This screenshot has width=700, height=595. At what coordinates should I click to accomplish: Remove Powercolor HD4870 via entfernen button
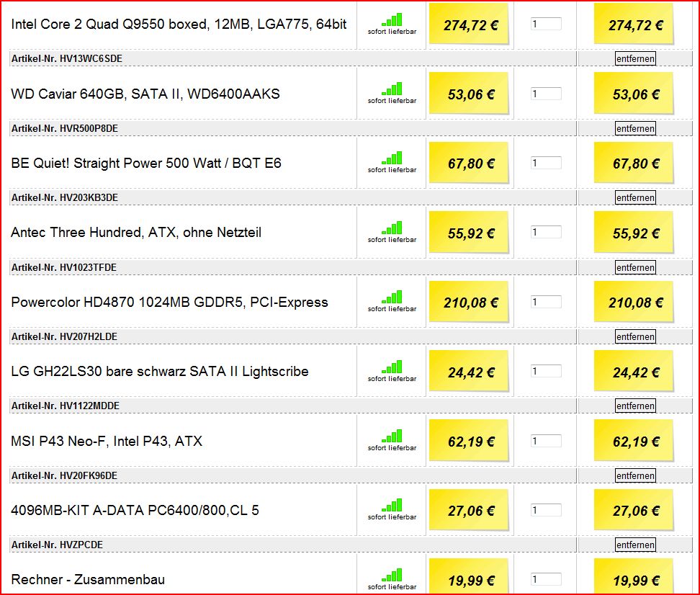click(x=635, y=336)
